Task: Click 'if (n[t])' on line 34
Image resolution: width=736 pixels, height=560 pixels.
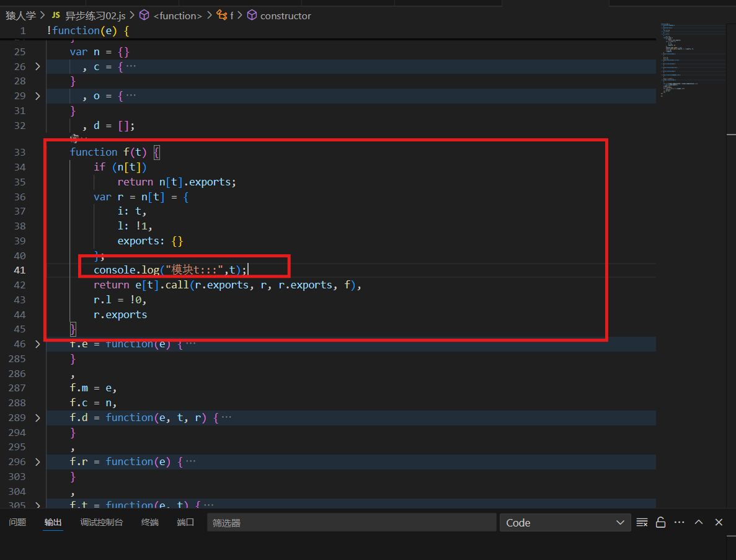Action: tap(120, 167)
